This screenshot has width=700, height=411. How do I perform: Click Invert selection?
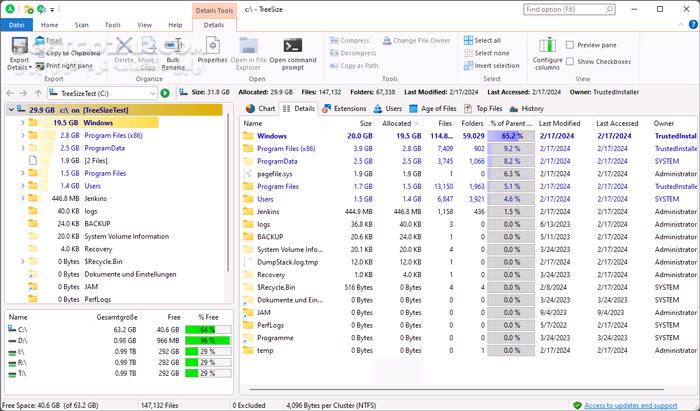[x=492, y=66]
